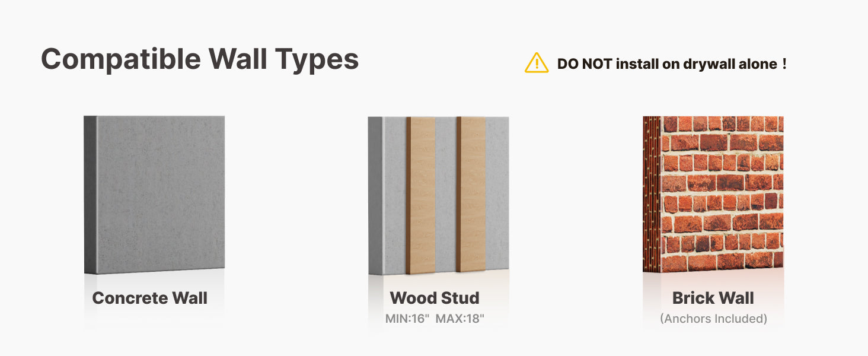Click the Compatible Wall Types heading
Image resolution: width=868 pixels, height=356 pixels.
(x=200, y=59)
